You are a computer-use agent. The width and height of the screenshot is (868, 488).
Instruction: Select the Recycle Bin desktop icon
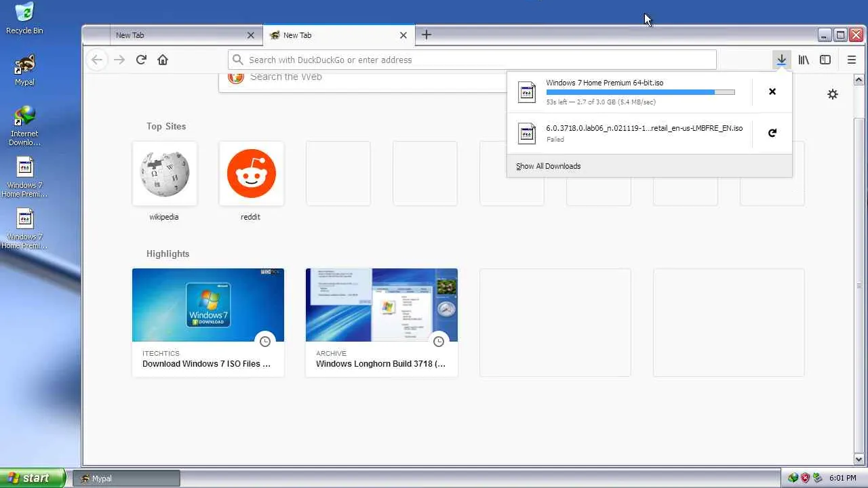[x=24, y=18]
